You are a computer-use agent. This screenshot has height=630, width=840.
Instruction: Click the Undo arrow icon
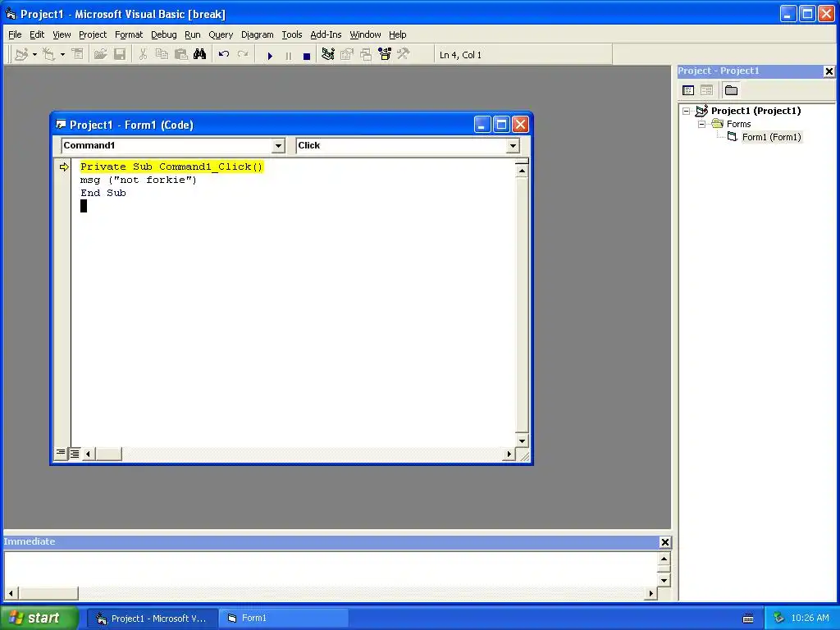point(224,55)
